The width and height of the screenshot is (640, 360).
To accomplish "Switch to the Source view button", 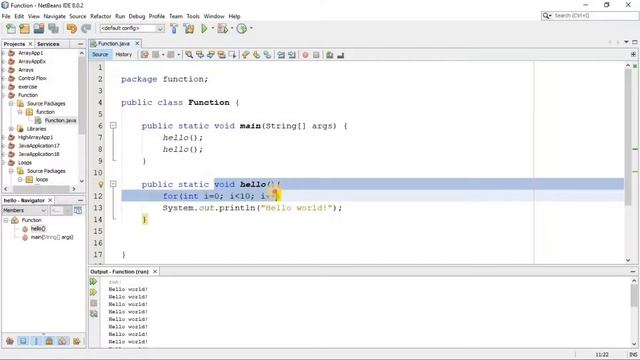I will [x=100, y=54].
